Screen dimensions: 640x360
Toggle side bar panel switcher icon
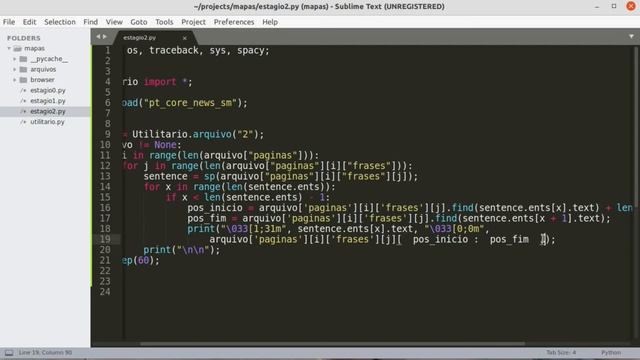[9, 353]
